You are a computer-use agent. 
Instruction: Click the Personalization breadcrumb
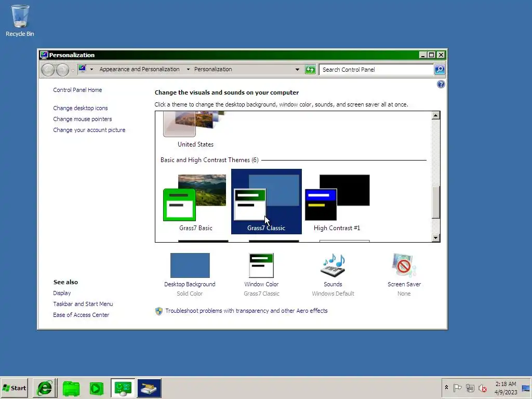213,69
